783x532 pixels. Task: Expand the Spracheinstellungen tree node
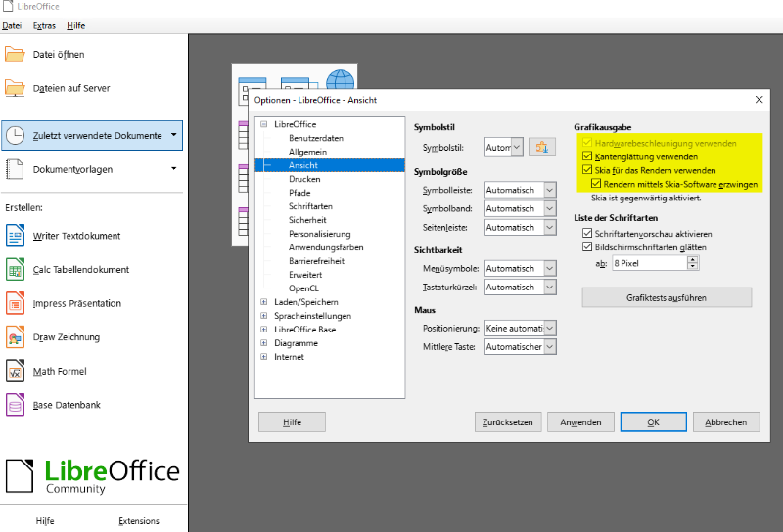[x=263, y=316]
